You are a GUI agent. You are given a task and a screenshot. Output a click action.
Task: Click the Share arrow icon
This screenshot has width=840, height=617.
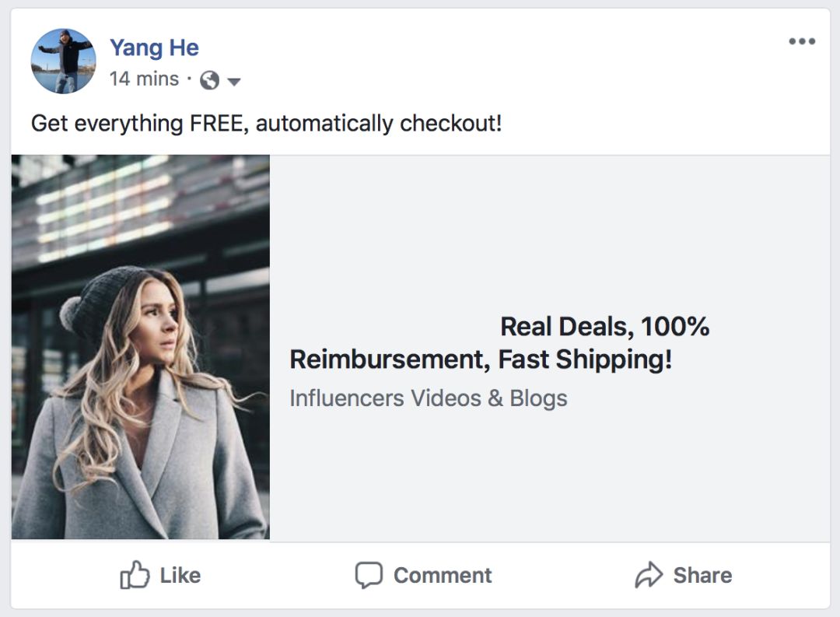(x=648, y=575)
